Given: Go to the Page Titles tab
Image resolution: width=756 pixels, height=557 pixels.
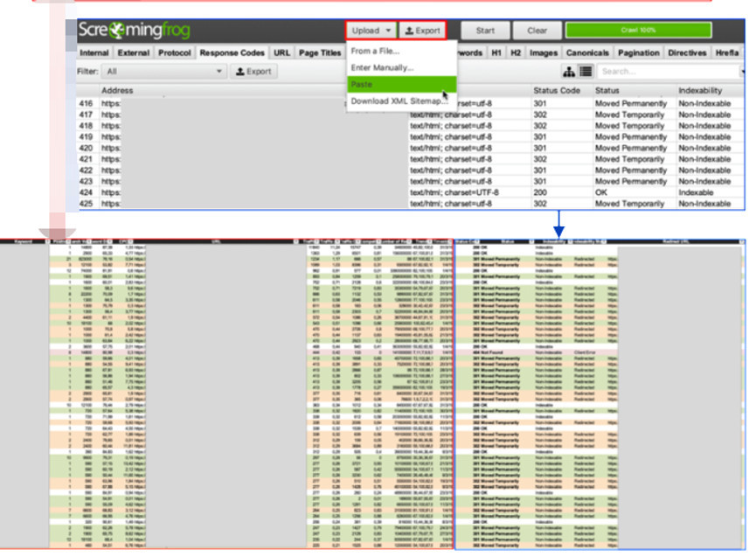Looking at the screenshot, I should [320, 53].
